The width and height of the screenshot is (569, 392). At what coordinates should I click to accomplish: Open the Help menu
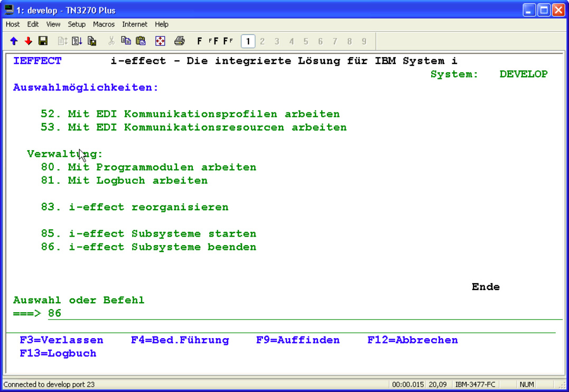tap(162, 24)
